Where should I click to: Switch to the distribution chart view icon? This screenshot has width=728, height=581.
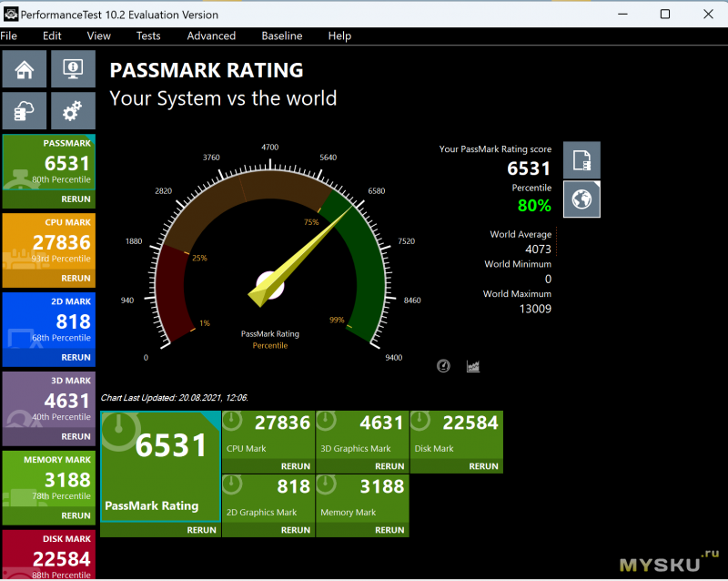click(x=473, y=366)
